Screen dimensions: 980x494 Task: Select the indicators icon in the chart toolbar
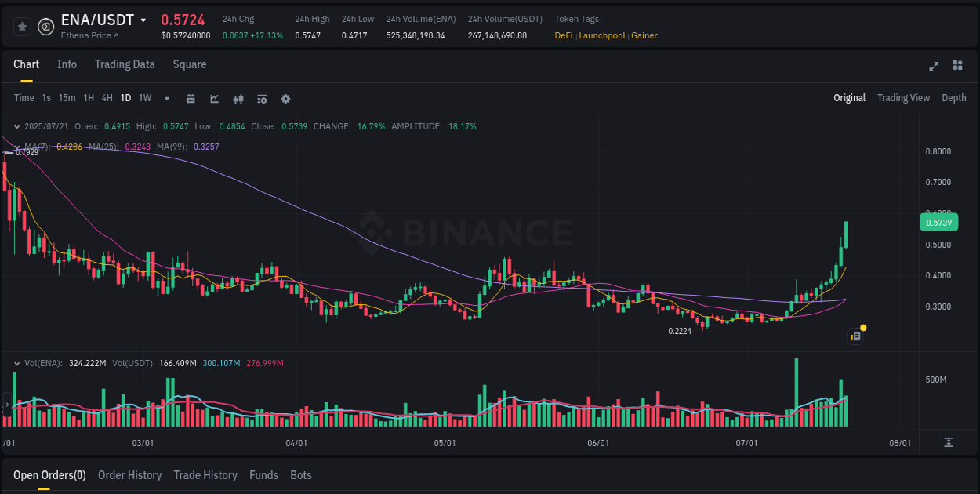261,99
